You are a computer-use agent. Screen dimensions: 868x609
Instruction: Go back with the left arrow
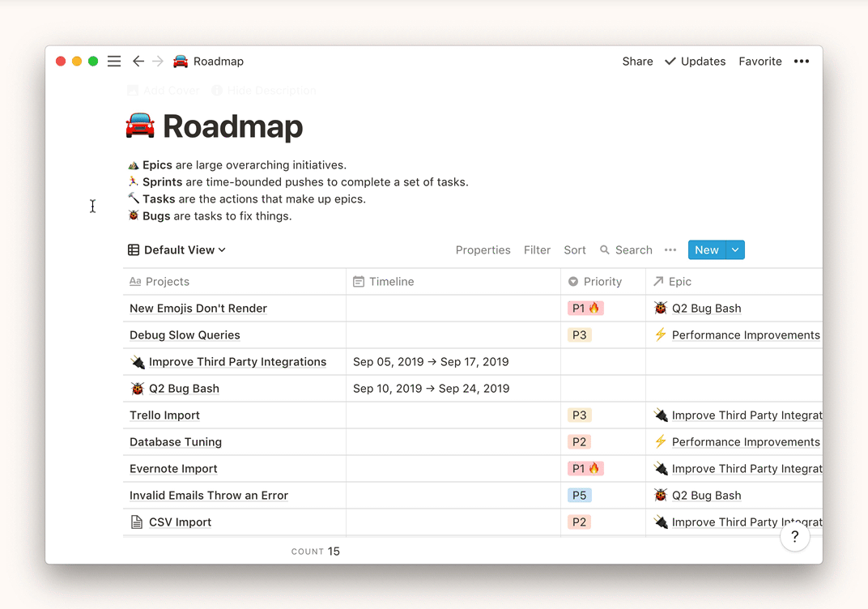click(138, 62)
